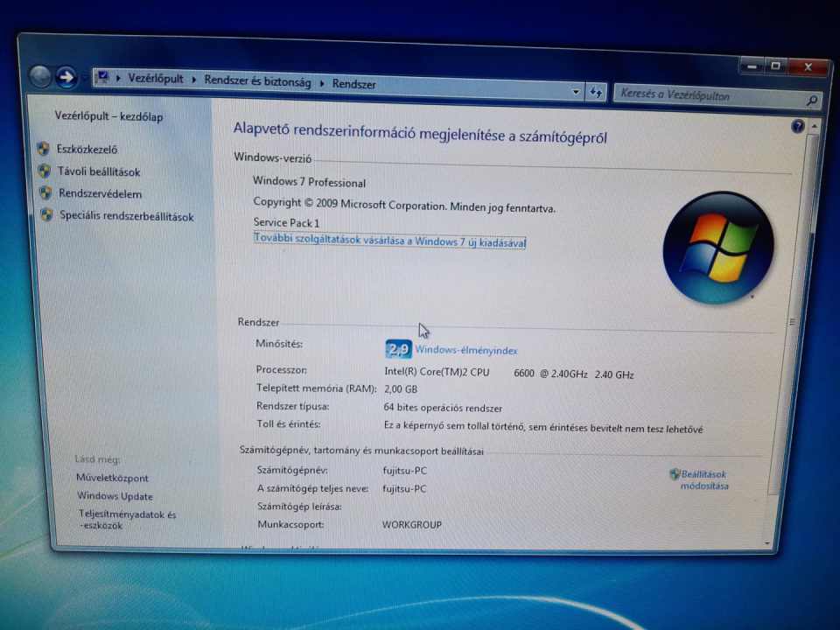Viewport: 840px width, 630px height.
Task: Open the Távoli beállítások link
Action: 99,172
